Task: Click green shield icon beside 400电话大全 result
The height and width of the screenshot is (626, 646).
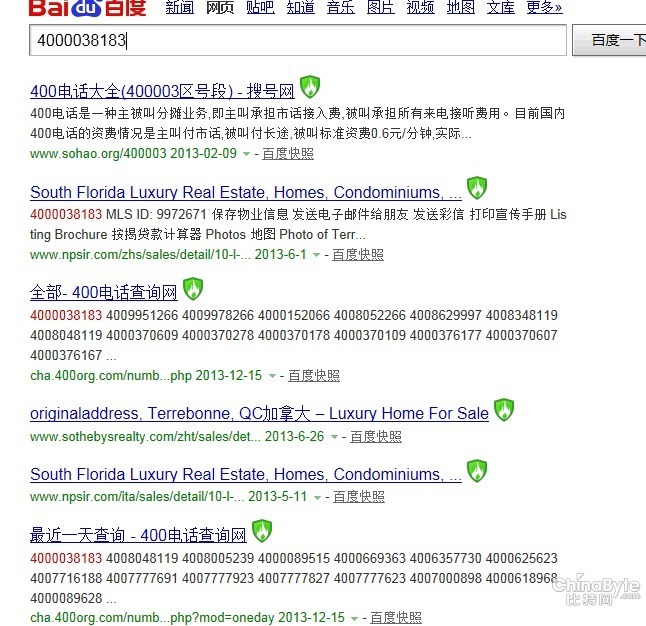Action: 310,87
